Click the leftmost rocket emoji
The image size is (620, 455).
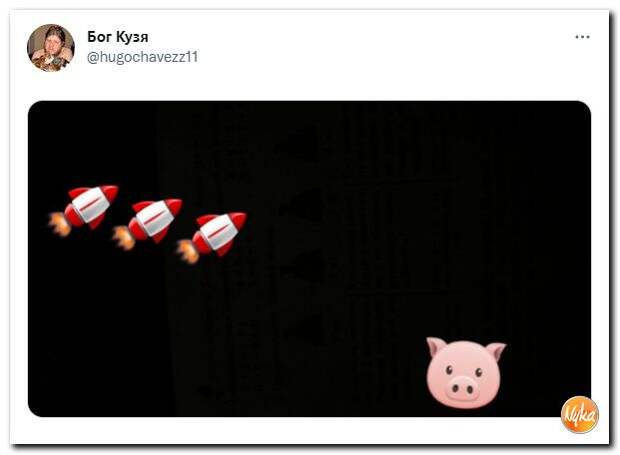coord(83,210)
